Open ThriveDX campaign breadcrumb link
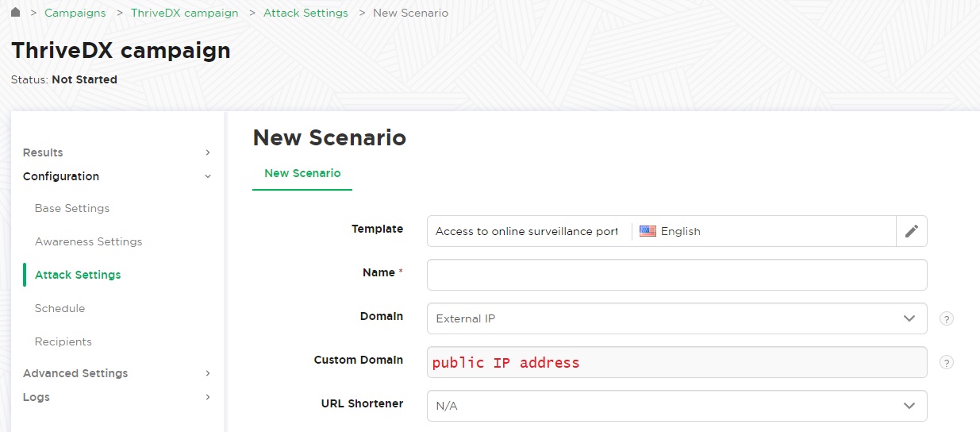 pyautogui.click(x=184, y=13)
